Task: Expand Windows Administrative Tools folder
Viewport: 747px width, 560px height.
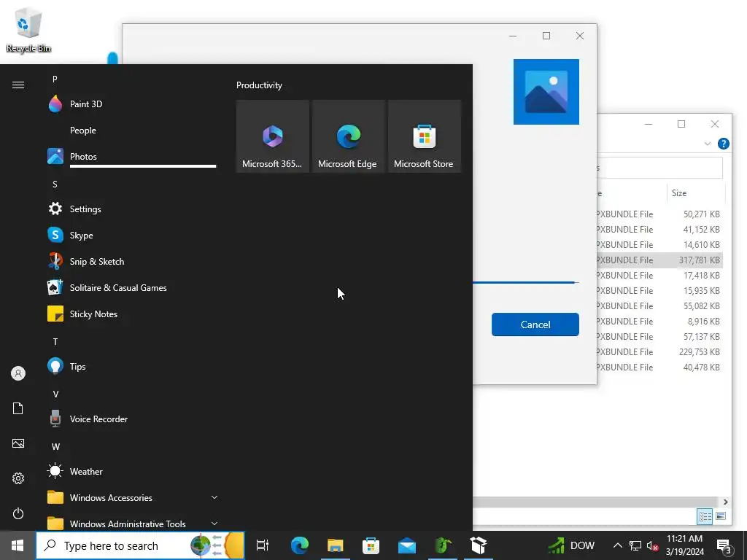Action: pos(131,524)
